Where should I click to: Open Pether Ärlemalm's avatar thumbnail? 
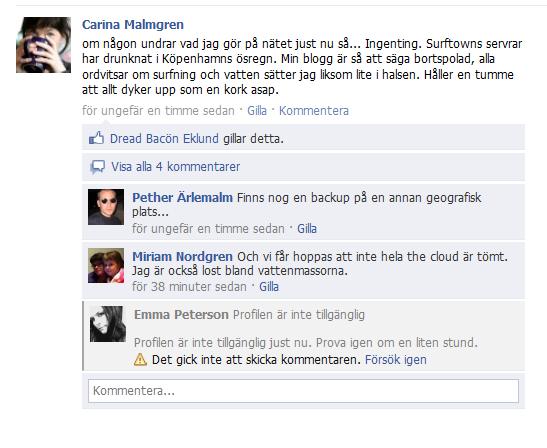pyautogui.click(x=106, y=207)
